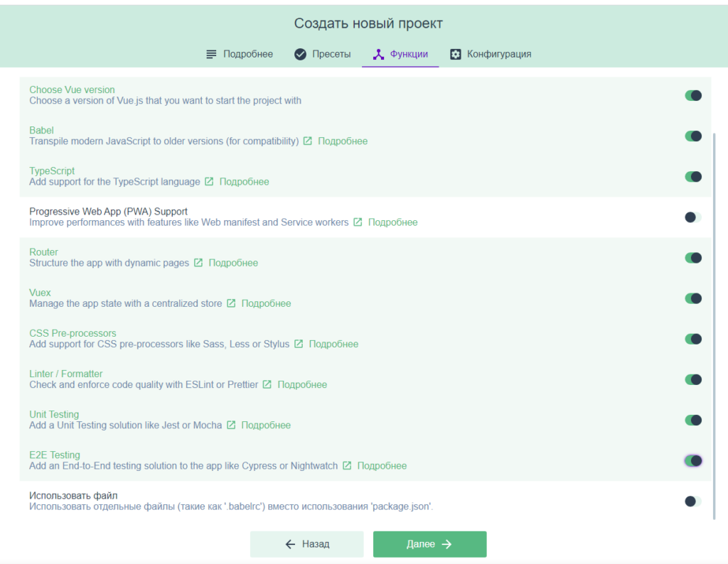
Task: Switch to the Пресеты tab
Action: pyautogui.click(x=323, y=54)
